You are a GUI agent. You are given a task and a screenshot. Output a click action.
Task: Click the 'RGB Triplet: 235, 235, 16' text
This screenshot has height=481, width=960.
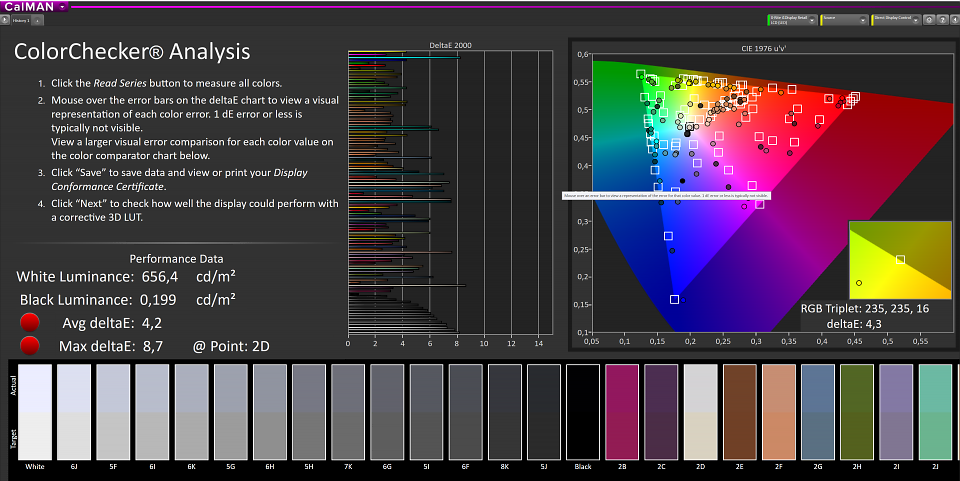[x=865, y=308]
